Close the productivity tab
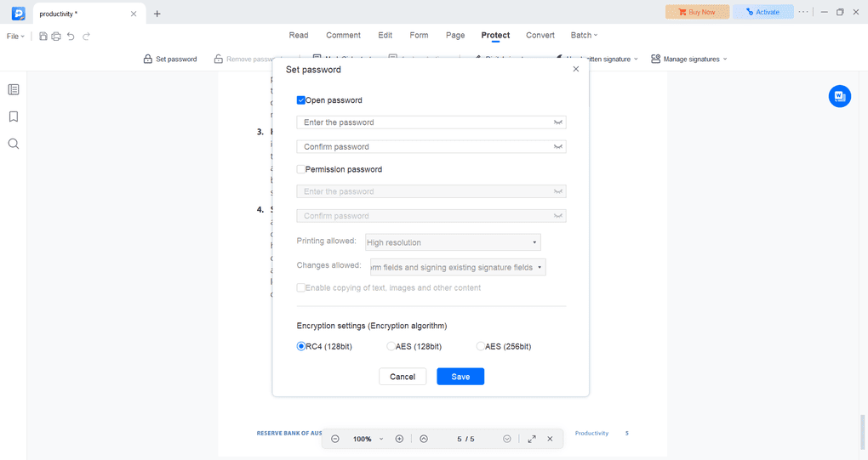868x460 pixels. click(134, 14)
